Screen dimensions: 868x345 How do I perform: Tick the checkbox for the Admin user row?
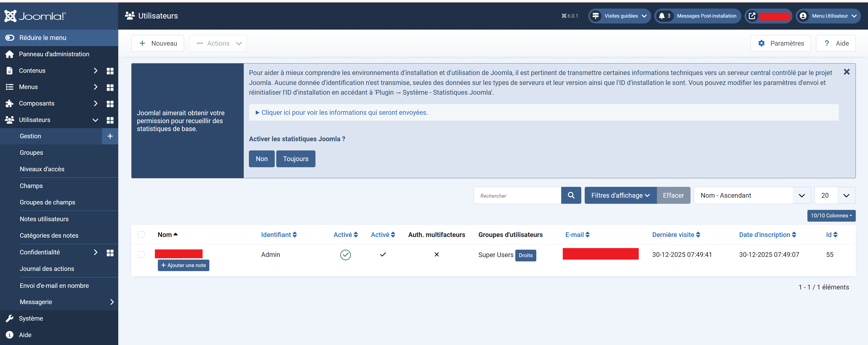141,254
